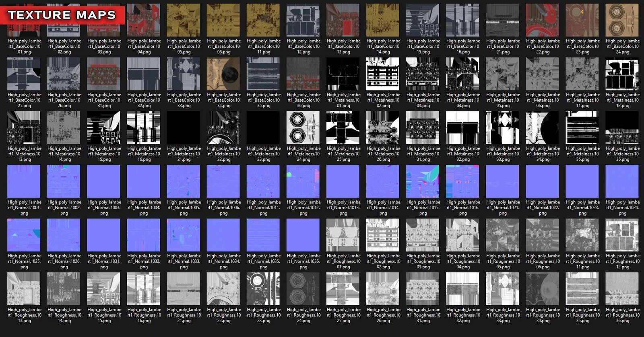Viewport: 644px width, 337px height.
Task: Select the Roughness.1034 texture thumbnail
Action: coord(542,289)
